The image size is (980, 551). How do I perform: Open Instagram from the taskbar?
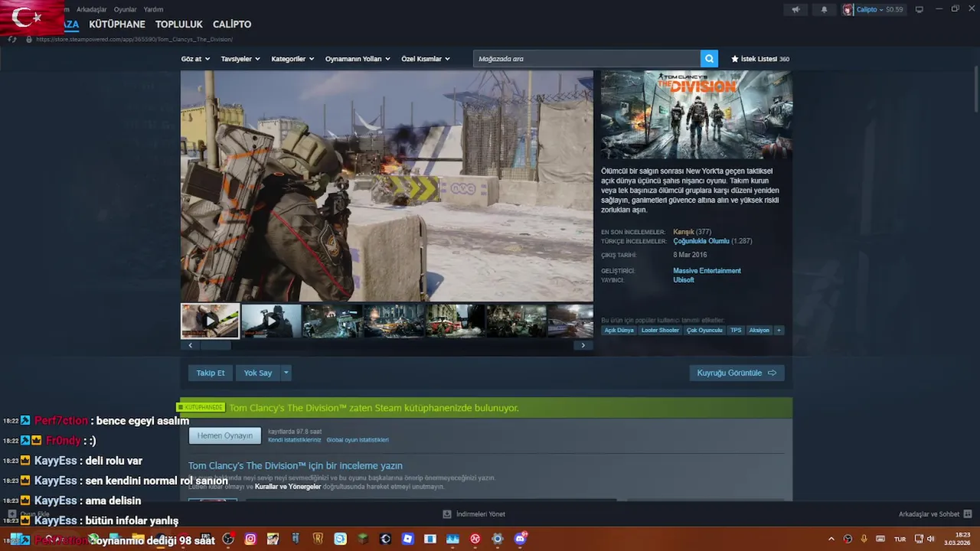[250, 539]
